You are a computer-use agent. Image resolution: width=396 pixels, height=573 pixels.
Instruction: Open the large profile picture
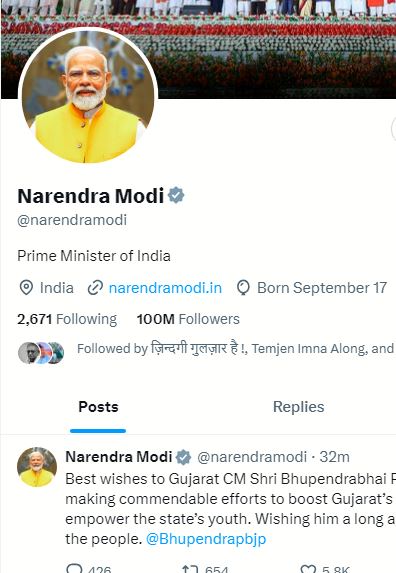coord(88,96)
